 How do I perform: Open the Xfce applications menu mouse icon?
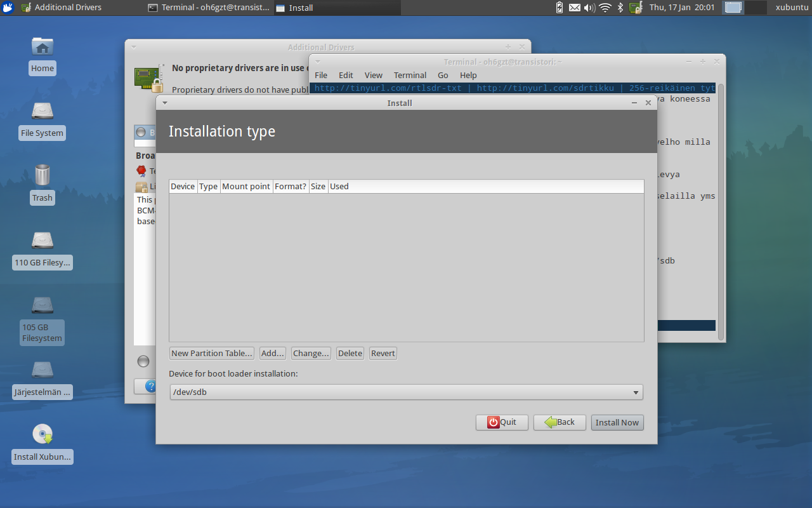(x=8, y=8)
